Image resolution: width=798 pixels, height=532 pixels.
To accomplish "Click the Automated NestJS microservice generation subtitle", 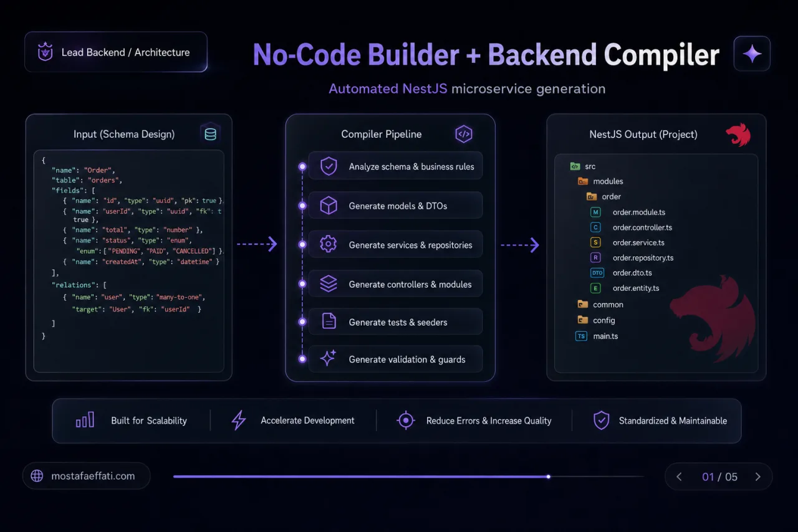I will click(x=467, y=88).
